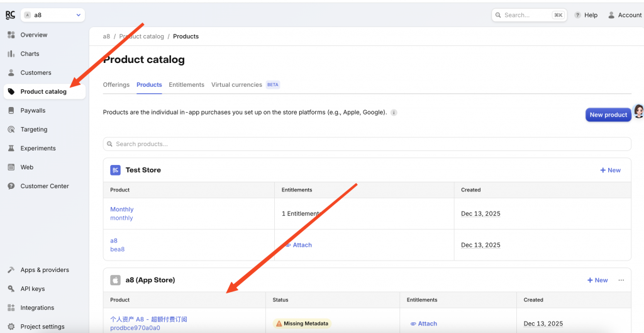Open the Customers sidebar section
The image size is (644, 333).
tap(36, 72)
